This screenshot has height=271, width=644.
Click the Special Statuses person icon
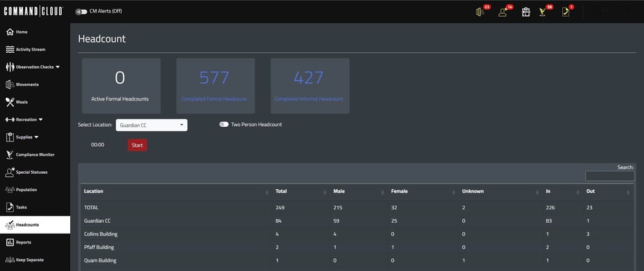10,172
